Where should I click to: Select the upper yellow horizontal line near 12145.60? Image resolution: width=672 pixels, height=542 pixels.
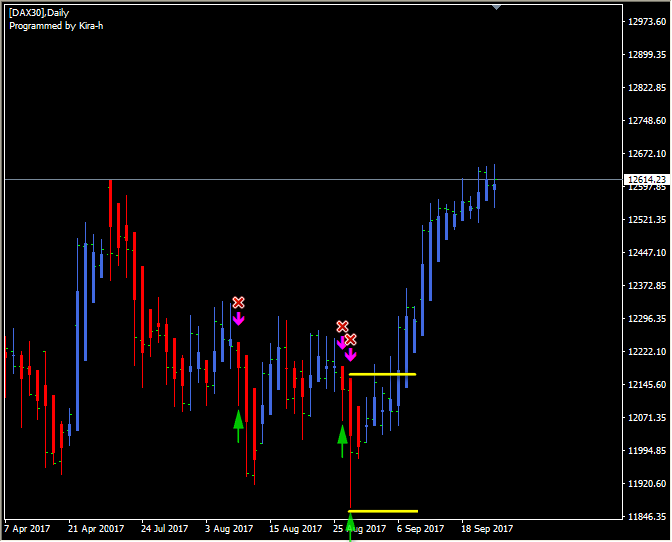(x=382, y=374)
